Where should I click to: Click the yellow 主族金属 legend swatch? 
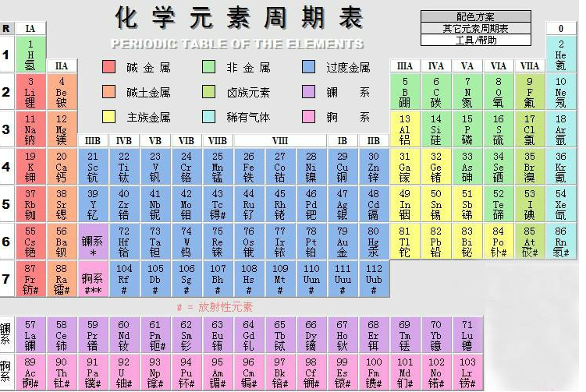(108, 117)
